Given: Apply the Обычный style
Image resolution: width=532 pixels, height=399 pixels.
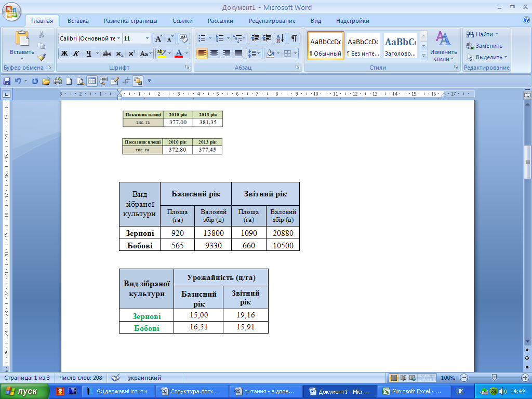Looking at the screenshot, I should click(x=326, y=46).
